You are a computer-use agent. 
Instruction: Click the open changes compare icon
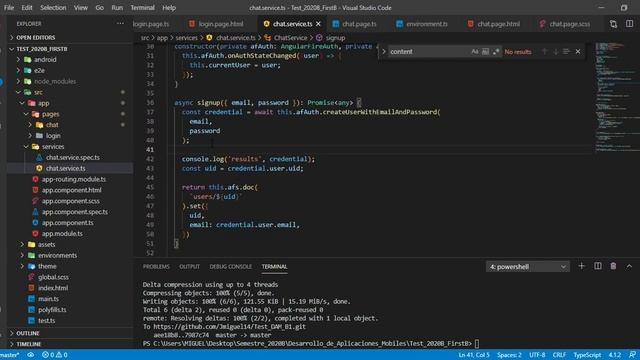click(613, 24)
